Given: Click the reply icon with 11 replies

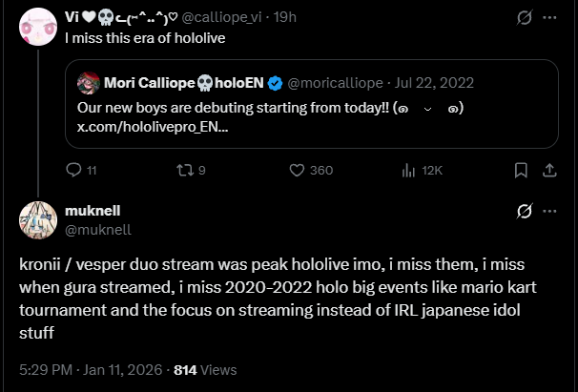Looking at the screenshot, I should click(73, 170).
